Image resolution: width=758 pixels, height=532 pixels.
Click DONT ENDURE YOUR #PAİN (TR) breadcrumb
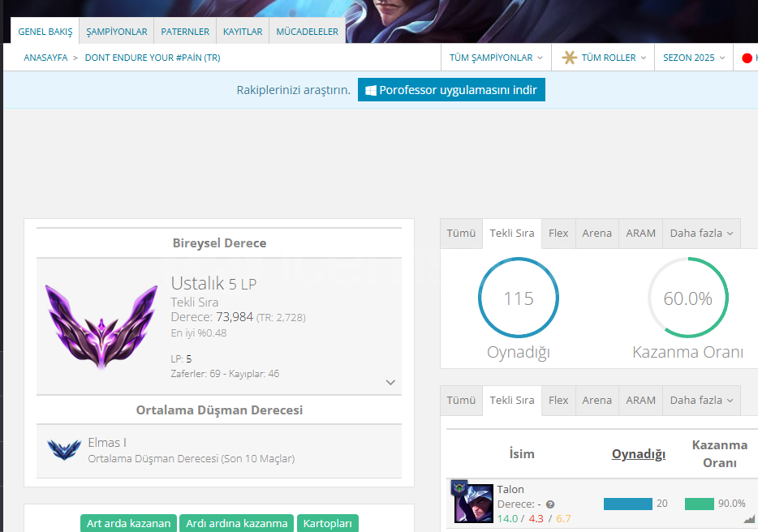[153, 58]
